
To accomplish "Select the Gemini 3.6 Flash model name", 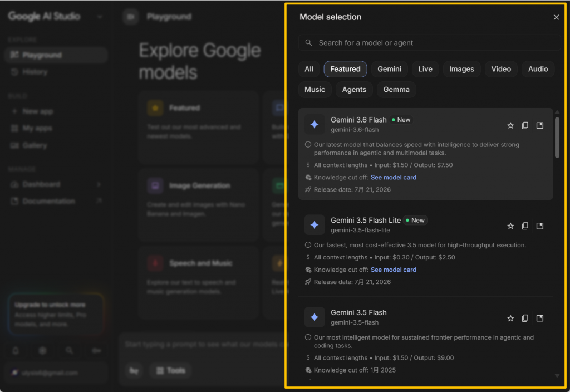I will coord(358,120).
